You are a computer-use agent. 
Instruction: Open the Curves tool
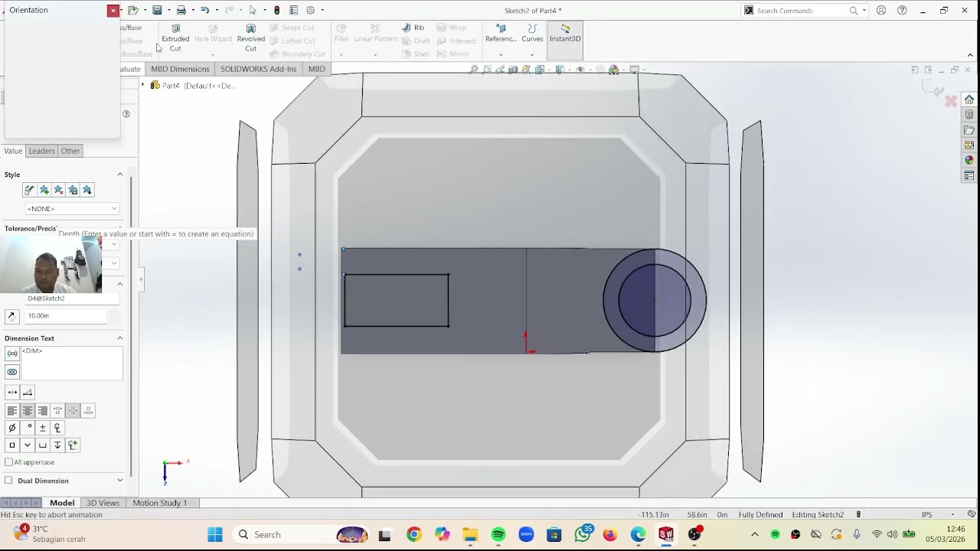pyautogui.click(x=532, y=34)
